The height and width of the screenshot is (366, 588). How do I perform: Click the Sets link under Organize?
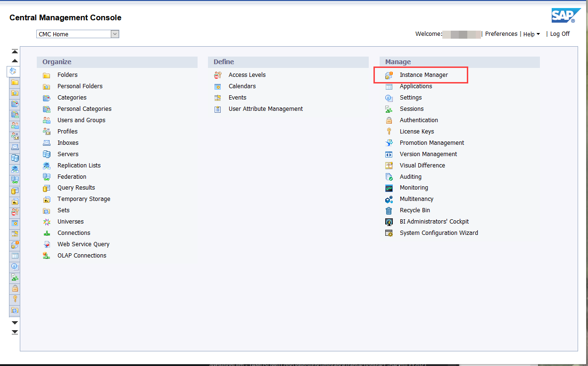(64, 210)
